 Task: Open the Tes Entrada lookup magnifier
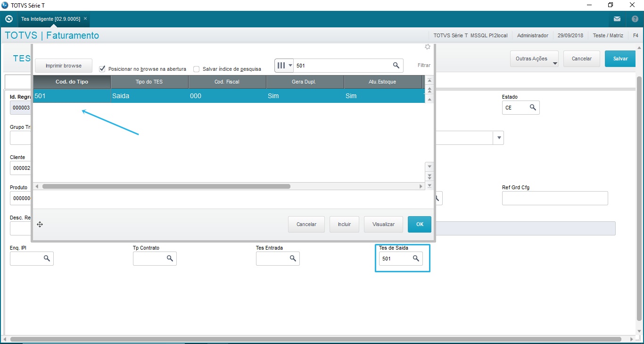tap(293, 259)
